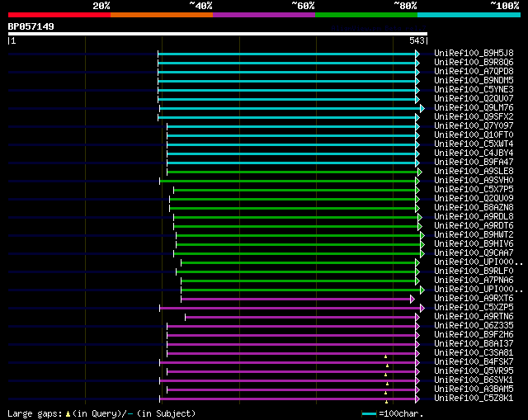The image size is (528, 420).
Task: Select the UniRef100_Q7Y097 label
Action: pos(474,126)
